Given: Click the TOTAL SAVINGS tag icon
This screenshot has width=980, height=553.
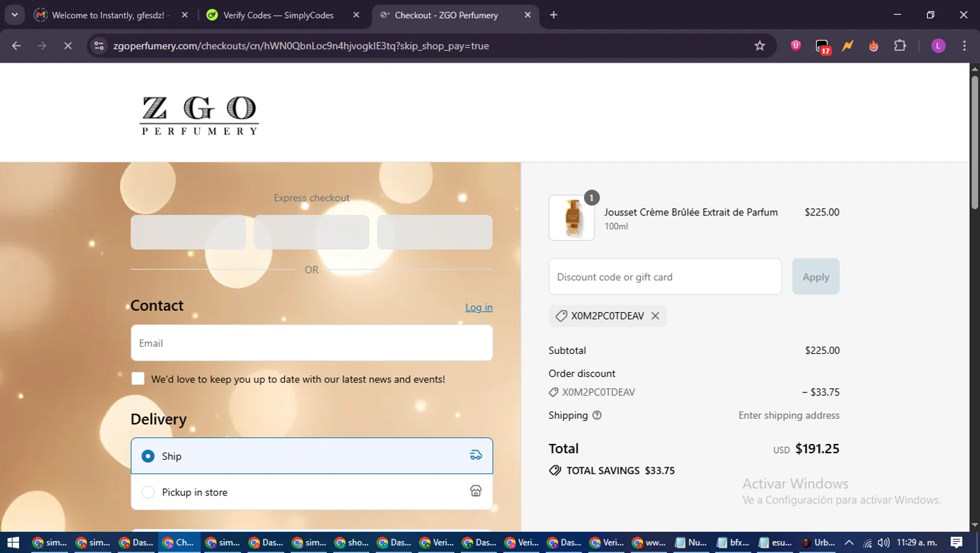Looking at the screenshot, I should [555, 471].
